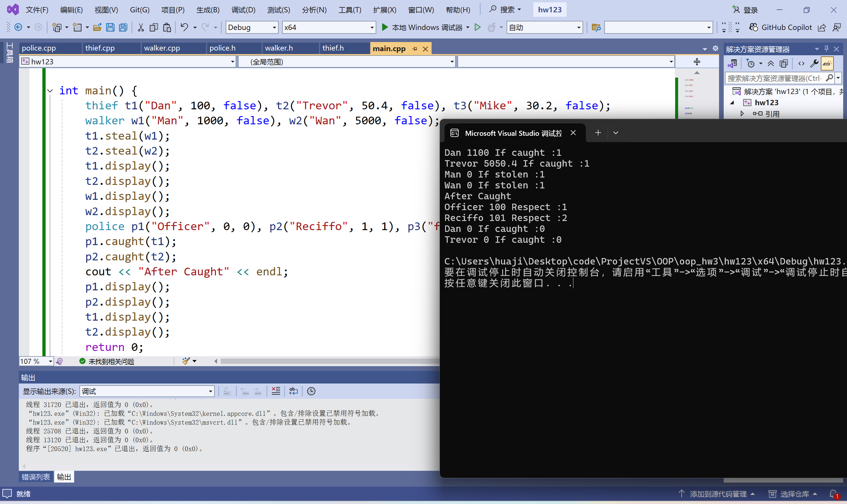Clear all output with red X icon
The image size is (847, 504).
click(276, 391)
